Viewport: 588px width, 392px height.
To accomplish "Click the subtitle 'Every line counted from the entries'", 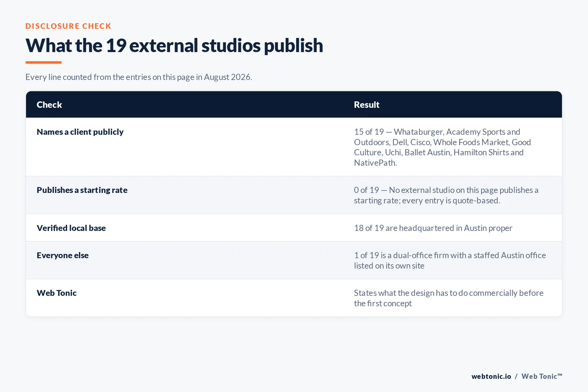I will pyautogui.click(x=139, y=77).
